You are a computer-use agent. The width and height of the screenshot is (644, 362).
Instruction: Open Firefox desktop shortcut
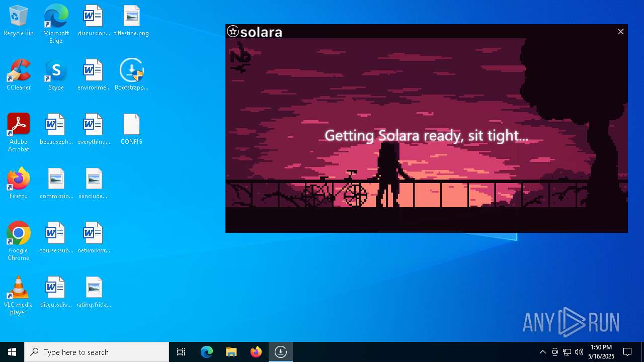point(19,184)
